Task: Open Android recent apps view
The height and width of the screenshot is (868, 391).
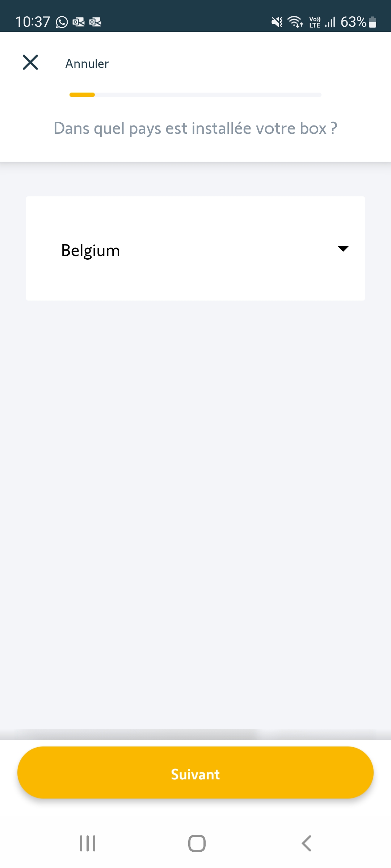Action: (88, 843)
